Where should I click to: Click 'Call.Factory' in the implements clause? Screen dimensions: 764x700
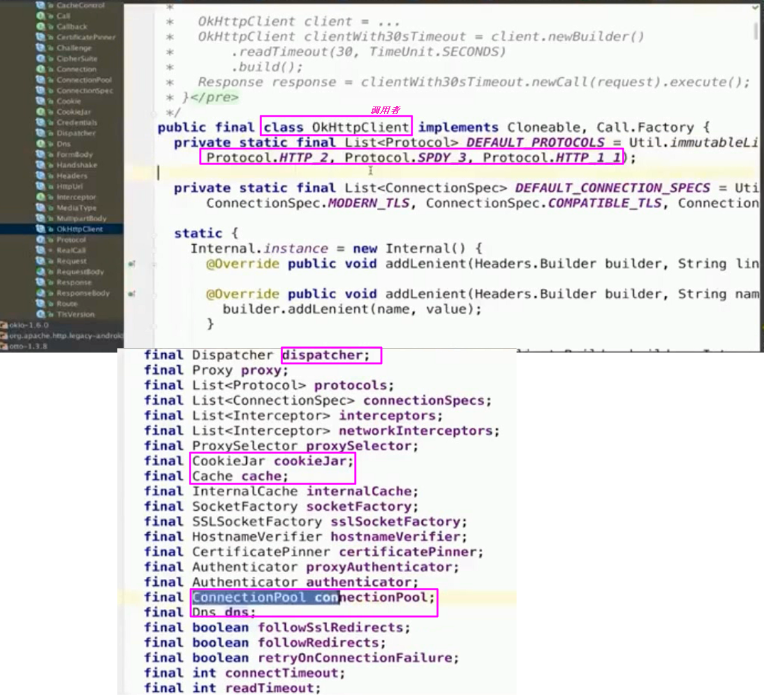(645, 128)
